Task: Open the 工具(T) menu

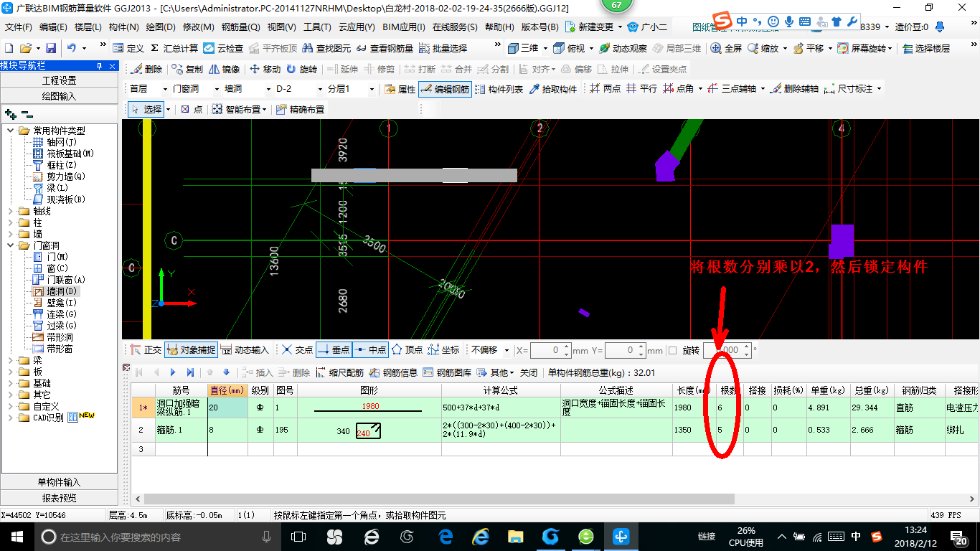Action: (x=317, y=27)
